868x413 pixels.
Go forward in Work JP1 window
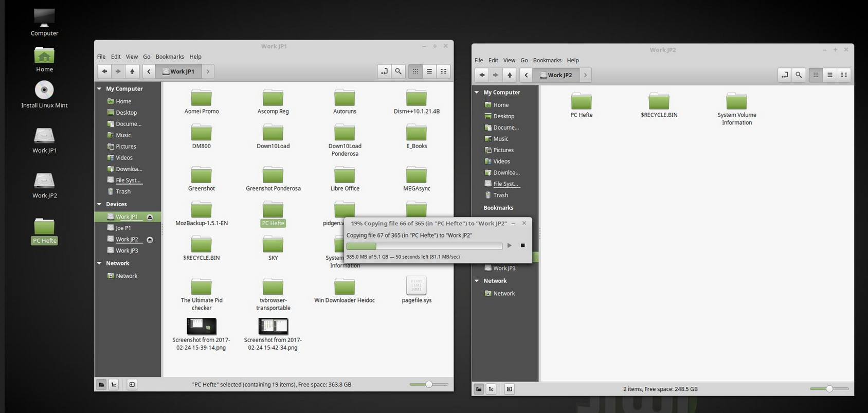point(118,71)
